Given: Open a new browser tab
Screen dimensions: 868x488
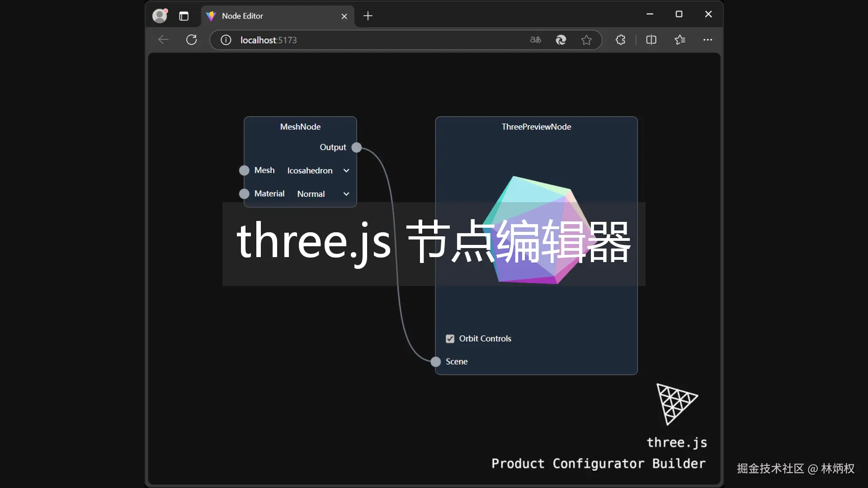Looking at the screenshot, I should [368, 16].
